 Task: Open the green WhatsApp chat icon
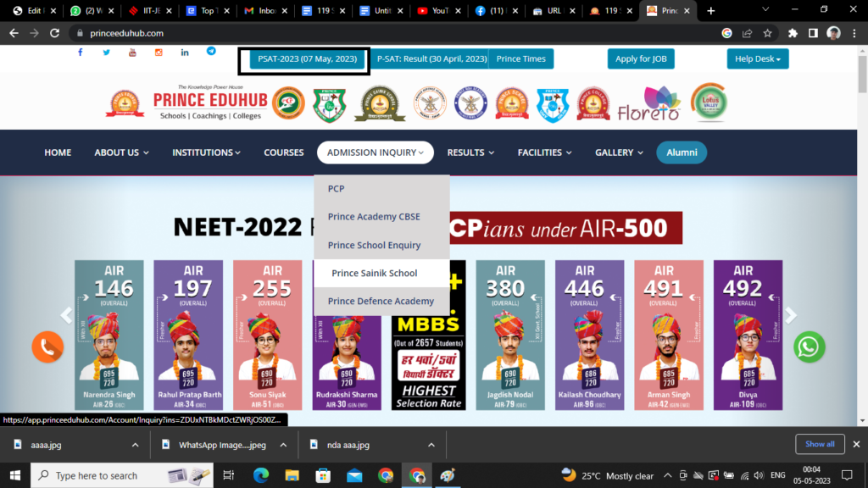tap(809, 347)
